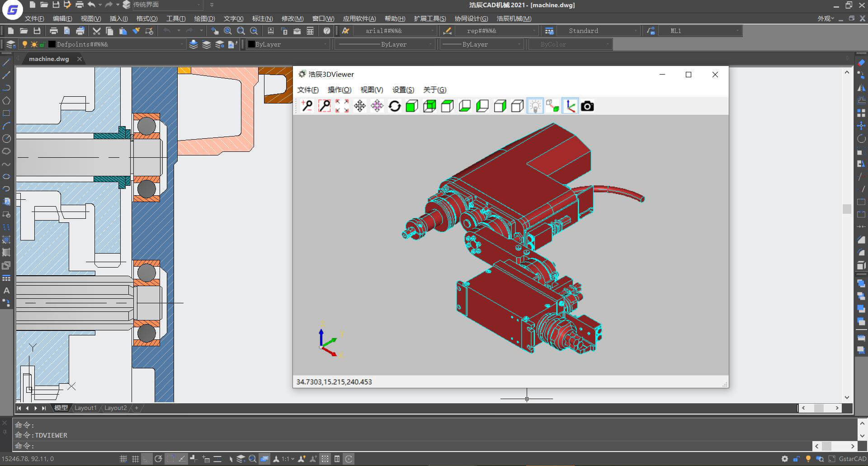The height and width of the screenshot is (466, 868).
Task: Select the pan arrows tool in 3DViewer
Action: pyautogui.click(x=359, y=106)
